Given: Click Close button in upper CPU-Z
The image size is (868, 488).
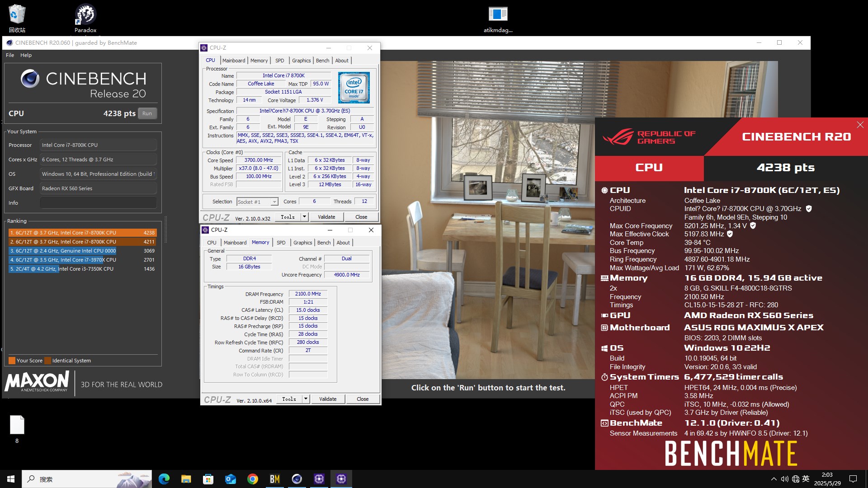Looking at the screenshot, I should (361, 217).
